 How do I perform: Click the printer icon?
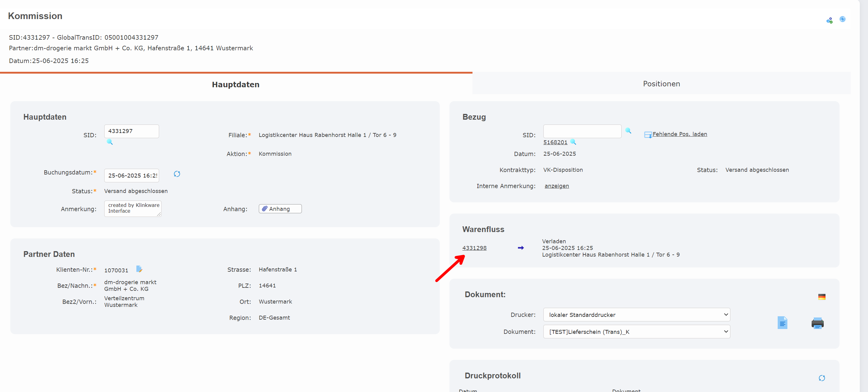tap(817, 323)
